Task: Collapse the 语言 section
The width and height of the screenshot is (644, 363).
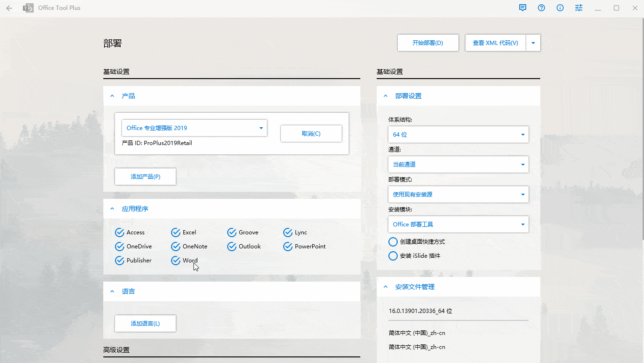Action: pos(112,291)
